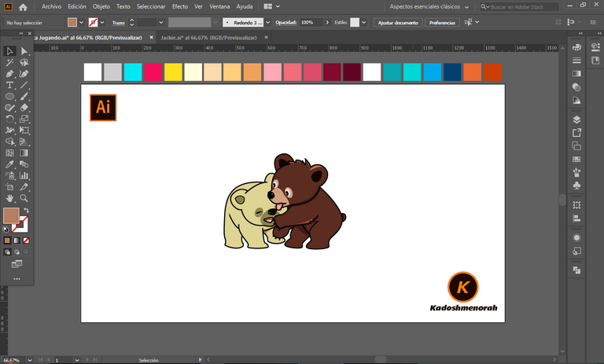604x364 pixels.
Task: Open the Ventana menu
Action: point(219,6)
